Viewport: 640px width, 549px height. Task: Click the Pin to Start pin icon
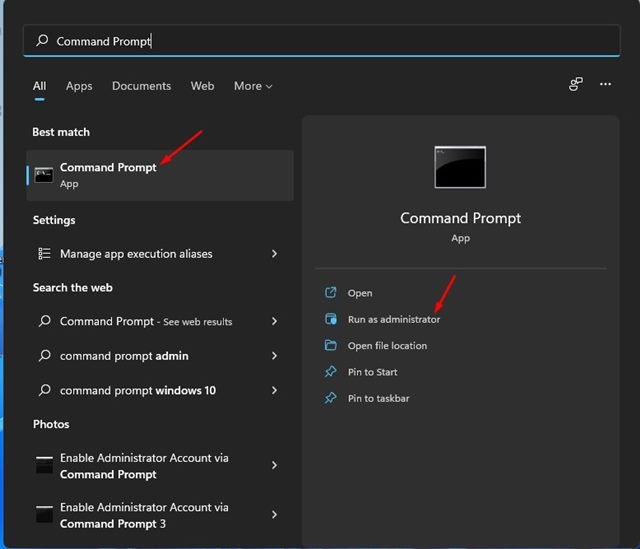330,372
